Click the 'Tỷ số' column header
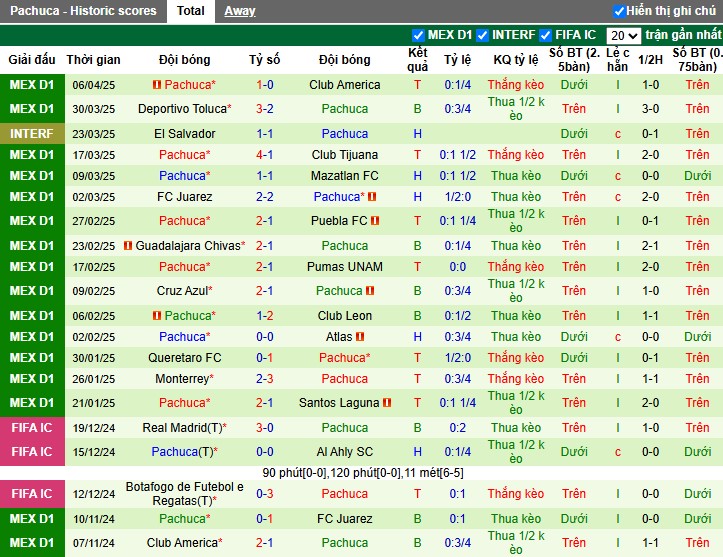The height and width of the screenshot is (557, 723). click(x=265, y=60)
